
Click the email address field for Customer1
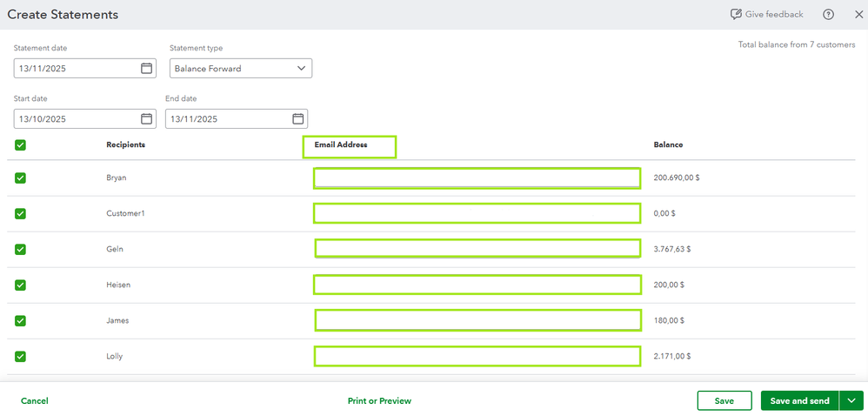[x=477, y=213]
